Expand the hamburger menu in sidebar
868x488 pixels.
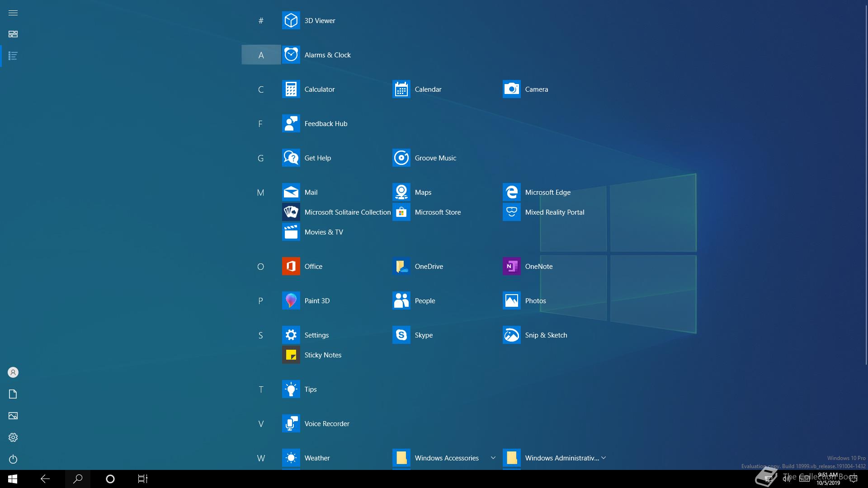click(x=13, y=13)
